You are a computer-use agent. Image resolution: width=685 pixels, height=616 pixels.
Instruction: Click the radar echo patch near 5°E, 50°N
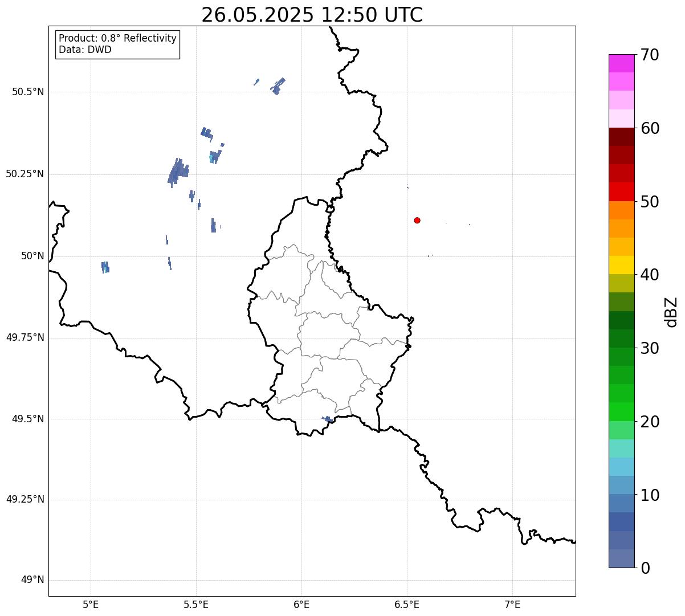coord(105,267)
